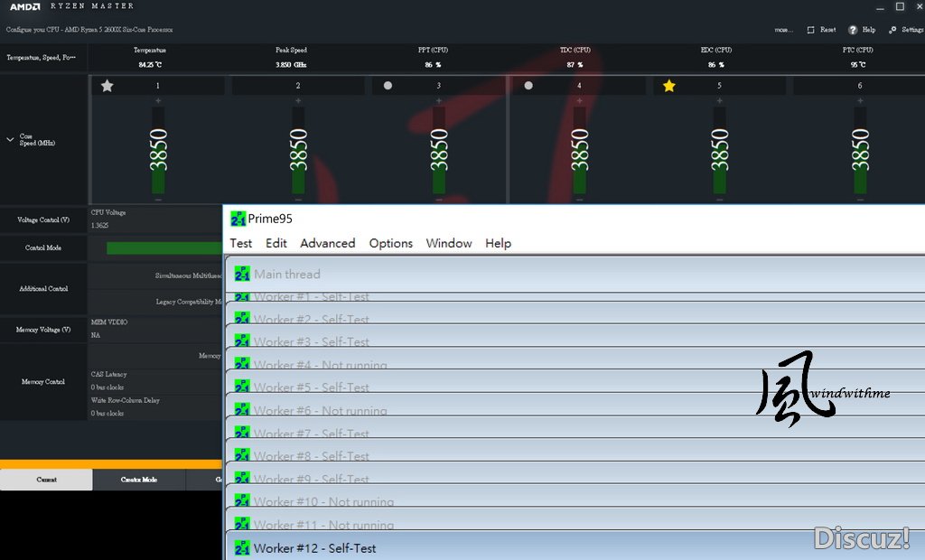925x560 pixels.
Task: Click the Peak Speed 3.850 GHz value
Action: 291,65
